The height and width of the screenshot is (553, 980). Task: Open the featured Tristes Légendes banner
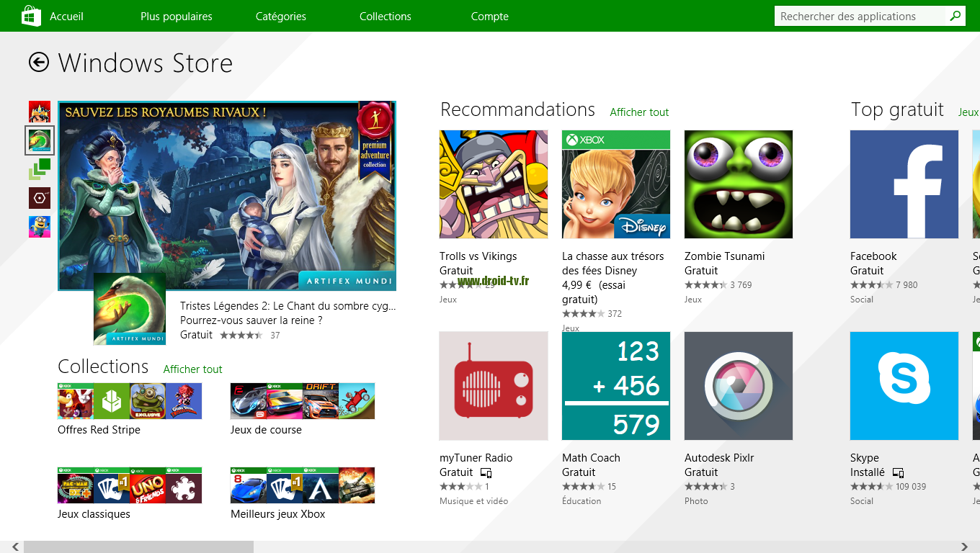coord(227,195)
